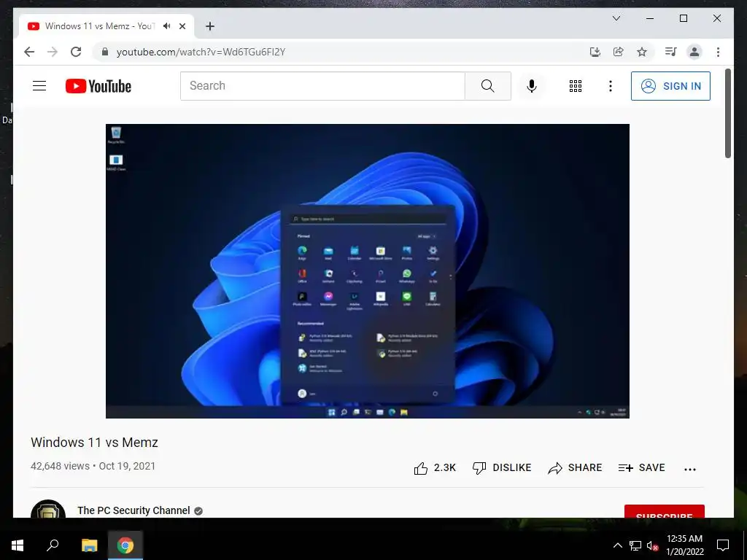Open YouTube settings three-dot menu
This screenshot has width=747, height=560.
point(611,86)
